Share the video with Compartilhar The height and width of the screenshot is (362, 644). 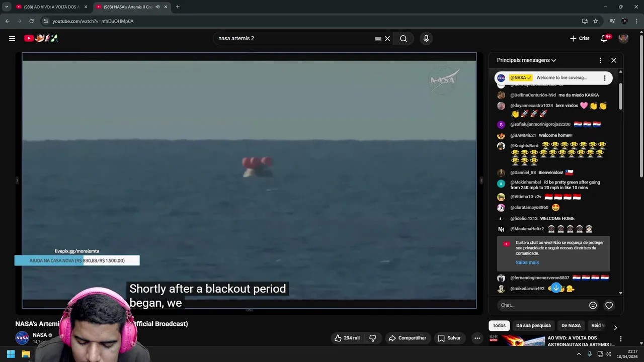pos(408,338)
